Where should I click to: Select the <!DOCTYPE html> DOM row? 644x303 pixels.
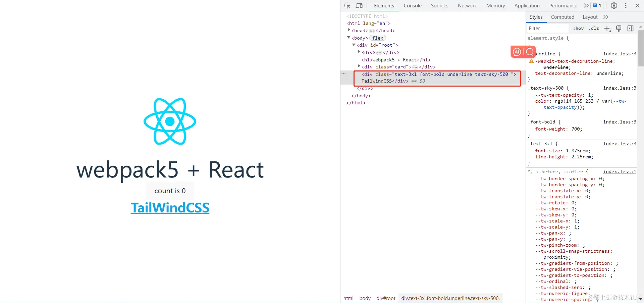click(x=367, y=16)
